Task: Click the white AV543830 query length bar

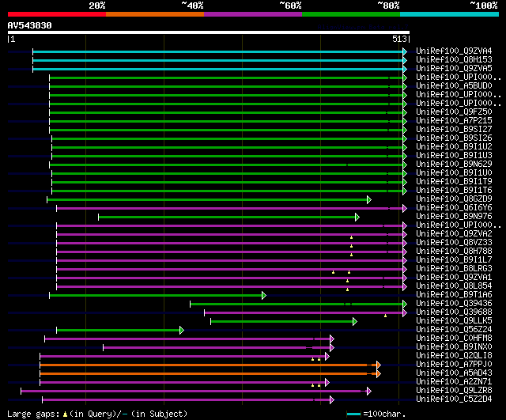Action: coord(209,32)
